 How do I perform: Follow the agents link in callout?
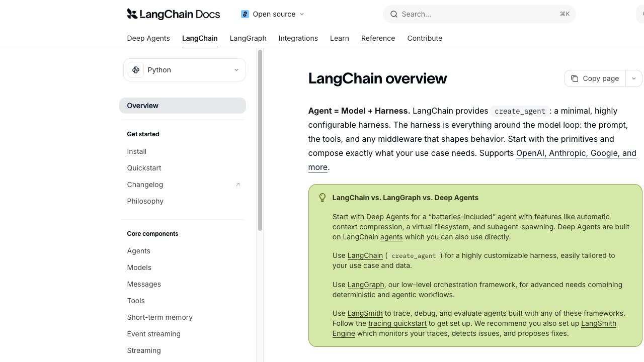[x=391, y=237]
